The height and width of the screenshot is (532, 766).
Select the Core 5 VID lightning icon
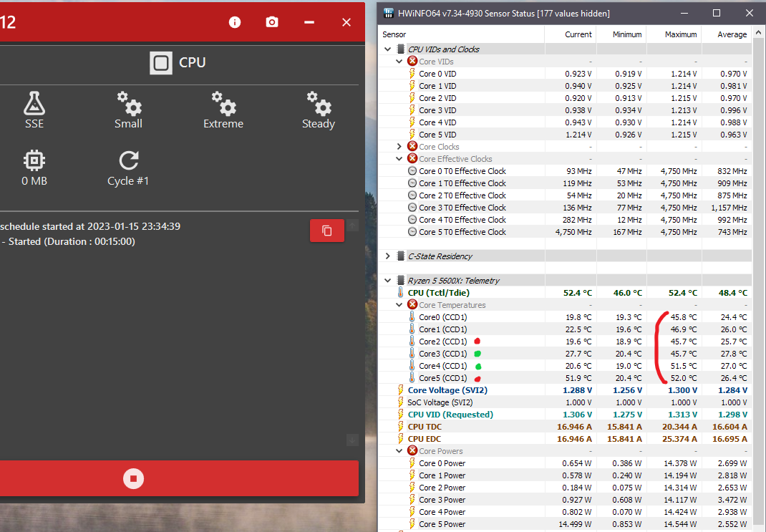tap(412, 134)
